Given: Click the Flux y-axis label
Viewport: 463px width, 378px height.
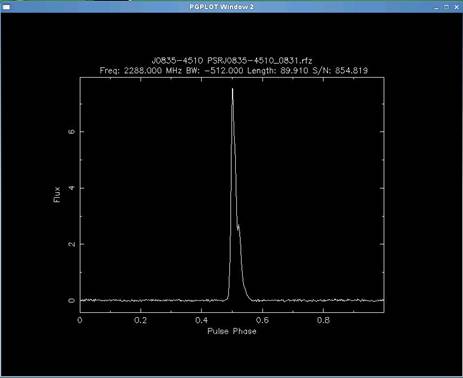Looking at the screenshot, I should [x=57, y=194].
